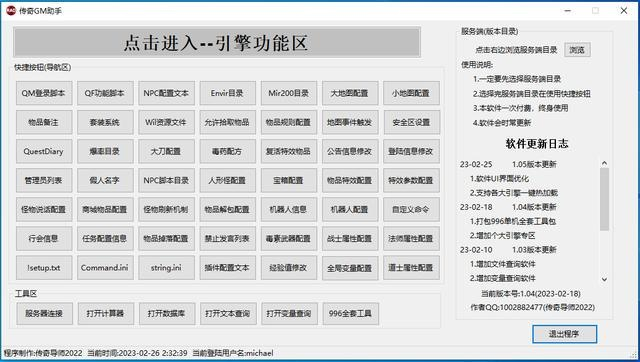The height and width of the screenshot is (362, 640).
Task: Click 战士属性配置
Action: click(x=350, y=239)
